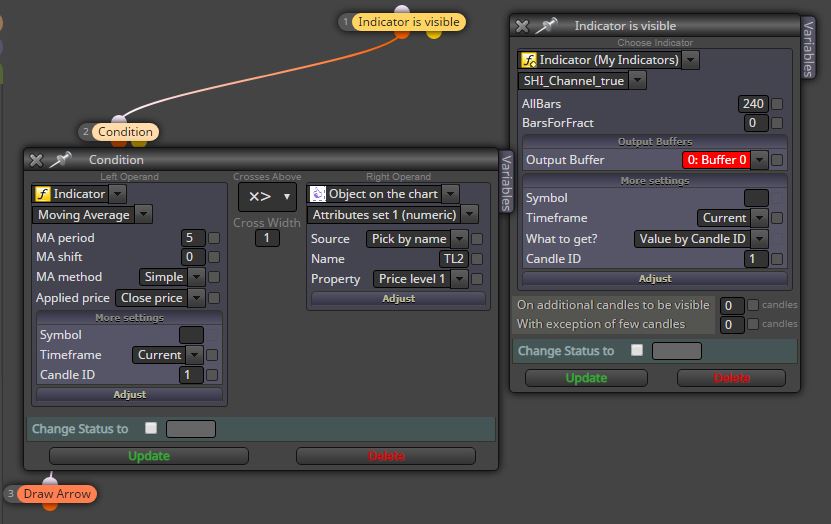Toggle the Name TL2 checkbox
This screenshot has height=524, width=831.
tap(477, 259)
